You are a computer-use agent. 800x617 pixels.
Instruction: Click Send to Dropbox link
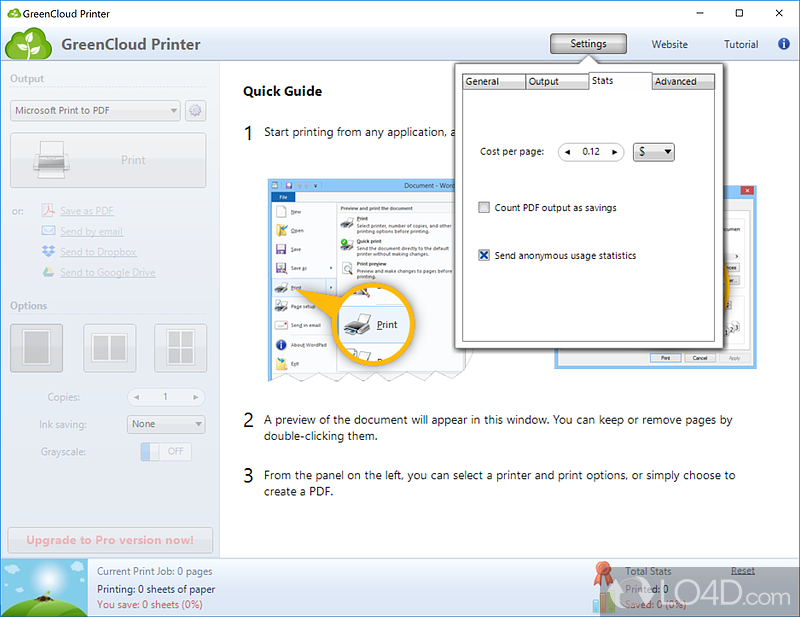coord(98,252)
